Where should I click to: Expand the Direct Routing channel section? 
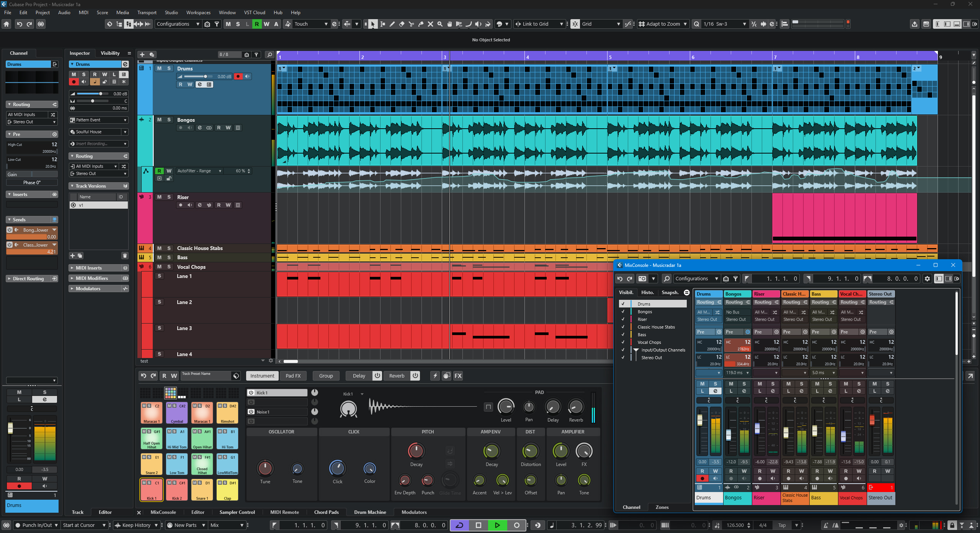coord(32,279)
